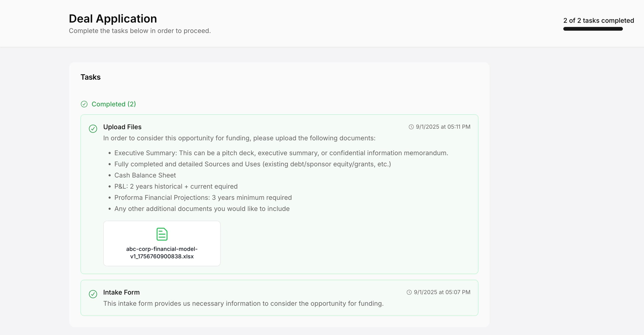Click the Completed section checkmark icon
The width and height of the screenshot is (644, 335).
pos(84,104)
